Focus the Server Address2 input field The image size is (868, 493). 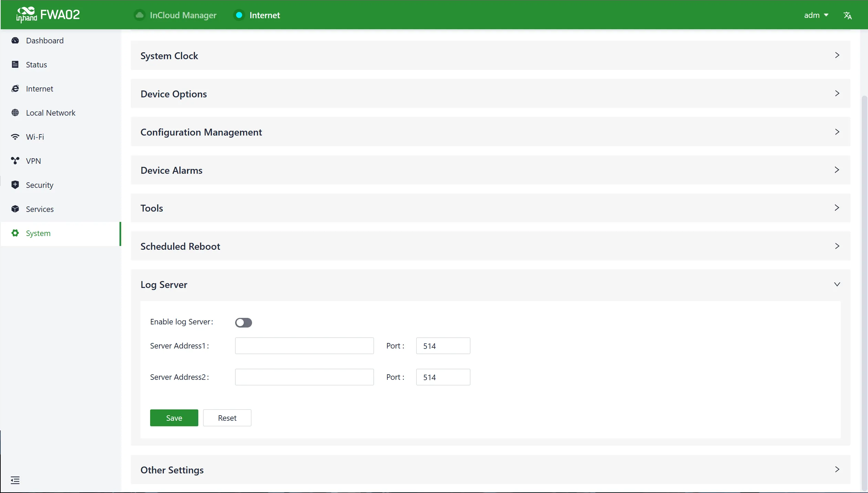304,377
